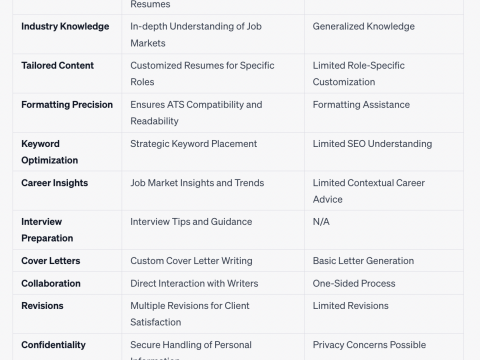Screen dimensions: 480x360
Task: Click the N/A cell for Interview Preparation
Action: click(321, 222)
